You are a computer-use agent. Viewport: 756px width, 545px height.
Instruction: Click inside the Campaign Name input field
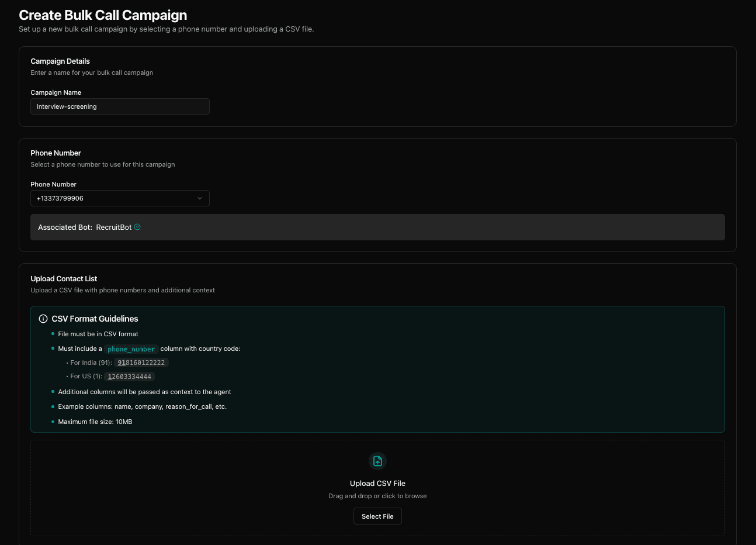120,106
